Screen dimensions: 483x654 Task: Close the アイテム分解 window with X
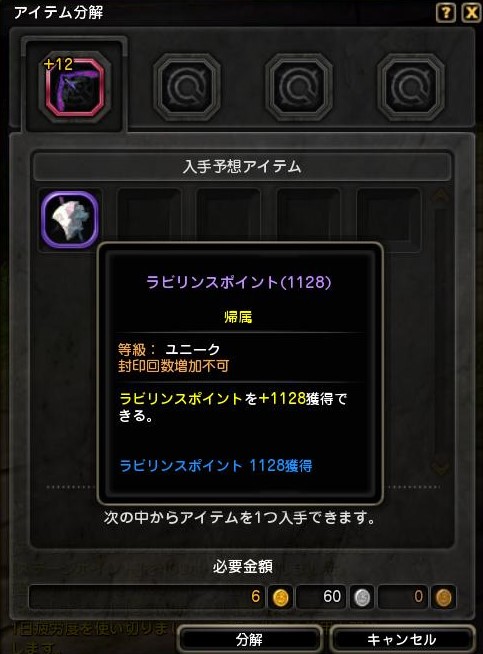(471, 13)
